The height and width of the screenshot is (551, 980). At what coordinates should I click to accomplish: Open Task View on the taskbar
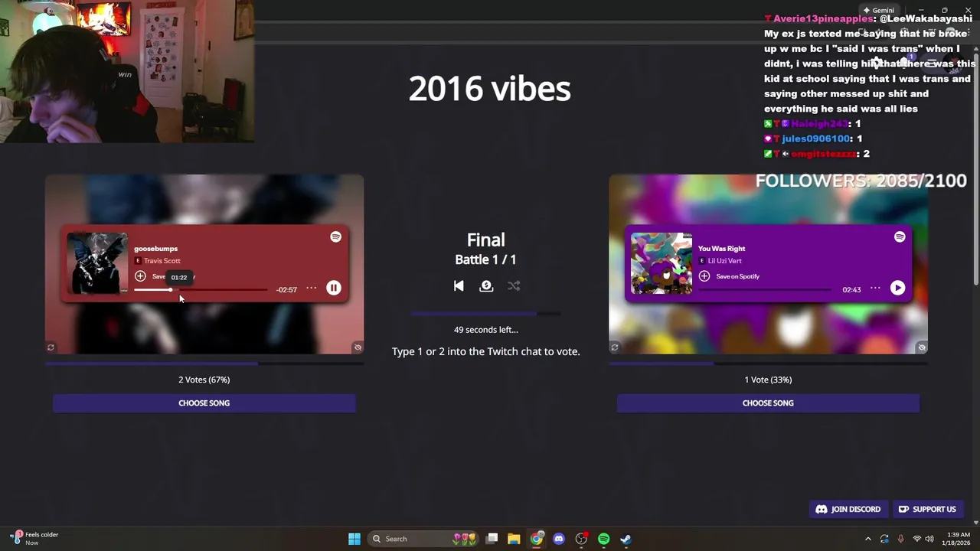click(x=492, y=539)
